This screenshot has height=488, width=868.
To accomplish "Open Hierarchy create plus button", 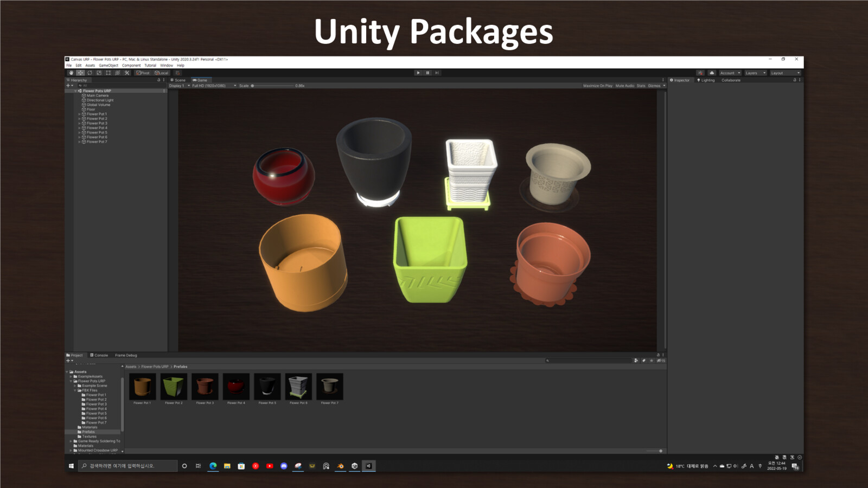I will [x=69, y=86].
